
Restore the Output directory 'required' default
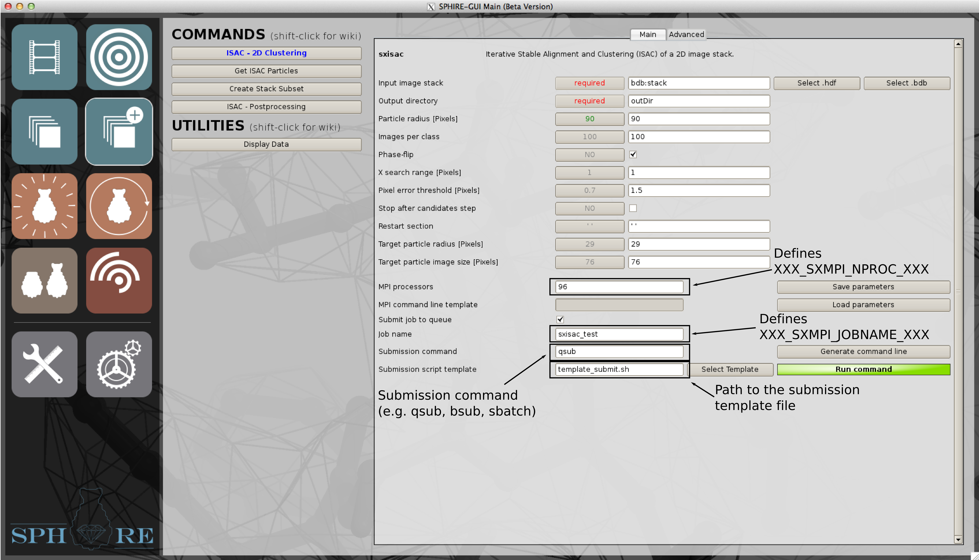[x=590, y=101]
